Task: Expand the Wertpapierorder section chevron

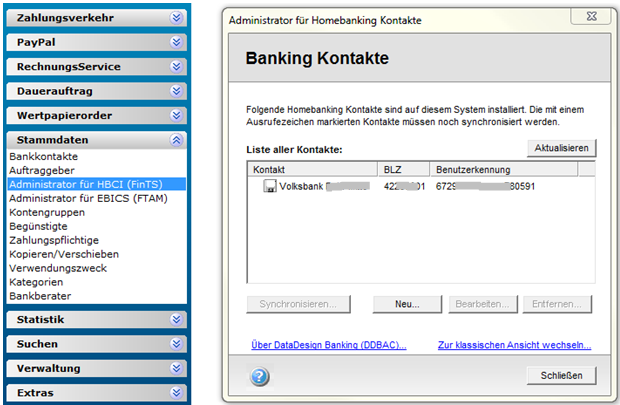Action: pos(176,115)
